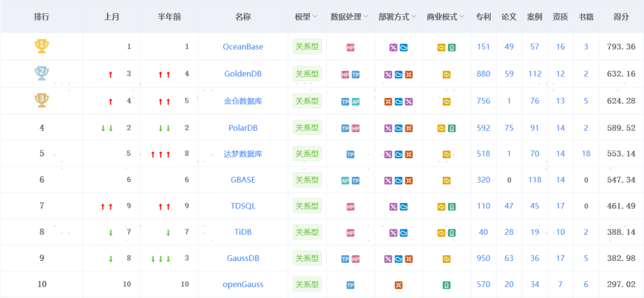Viewport: 644px width, 298px height.
Task: Click the blue cloud icon in TiDB row
Action: pyautogui.click(x=404, y=234)
